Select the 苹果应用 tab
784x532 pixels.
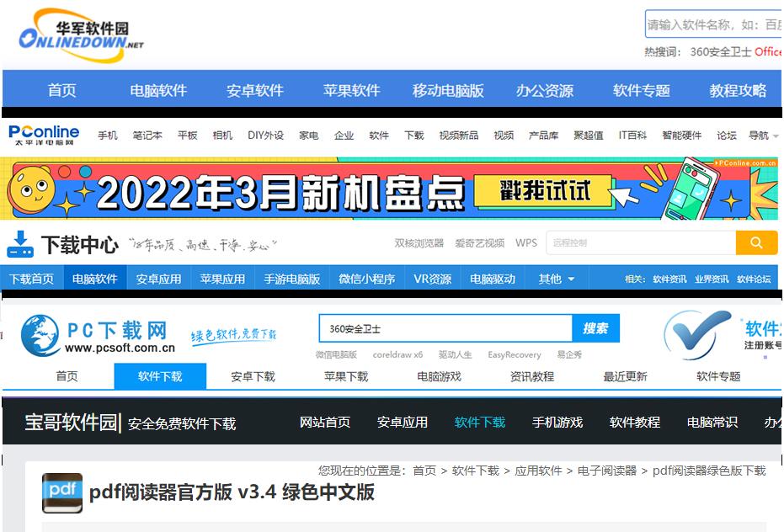pyautogui.click(x=222, y=279)
